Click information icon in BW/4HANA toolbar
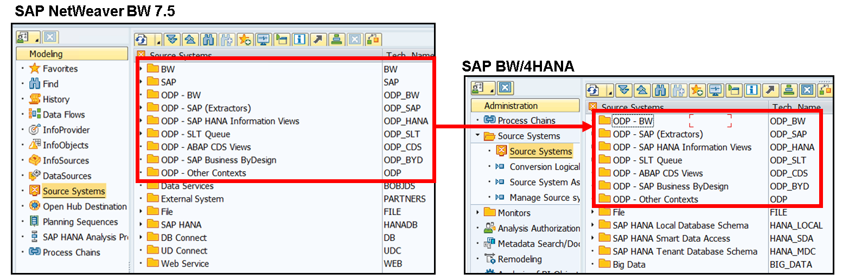This screenshot has height=280, width=868. pos(751,90)
